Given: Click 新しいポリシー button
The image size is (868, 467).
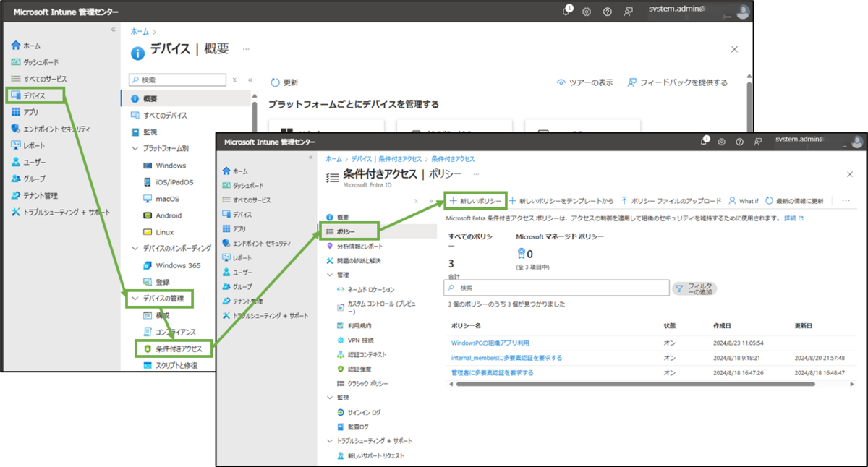Looking at the screenshot, I should click(475, 200).
